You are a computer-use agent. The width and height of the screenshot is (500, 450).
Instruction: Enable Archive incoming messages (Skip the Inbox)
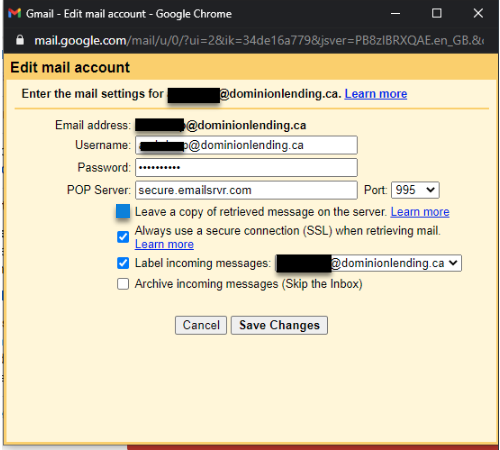[123, 284]
